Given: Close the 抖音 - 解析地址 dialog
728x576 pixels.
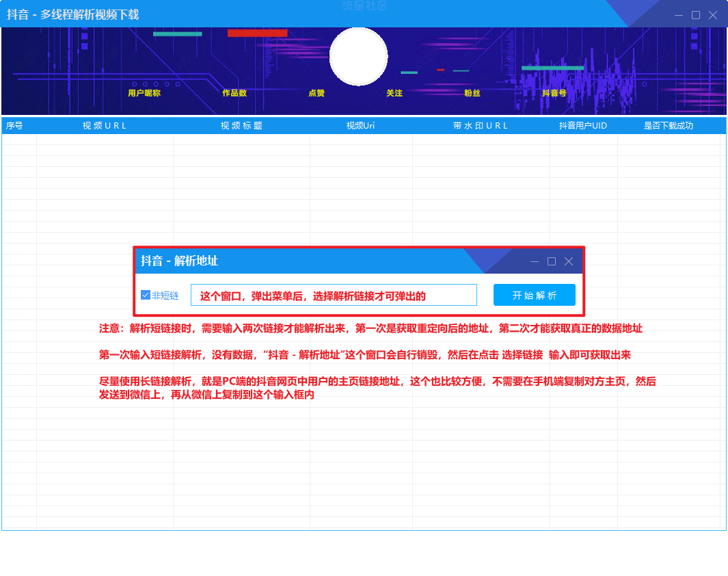Looking at the screenshot, I should (x=569, y=261).
